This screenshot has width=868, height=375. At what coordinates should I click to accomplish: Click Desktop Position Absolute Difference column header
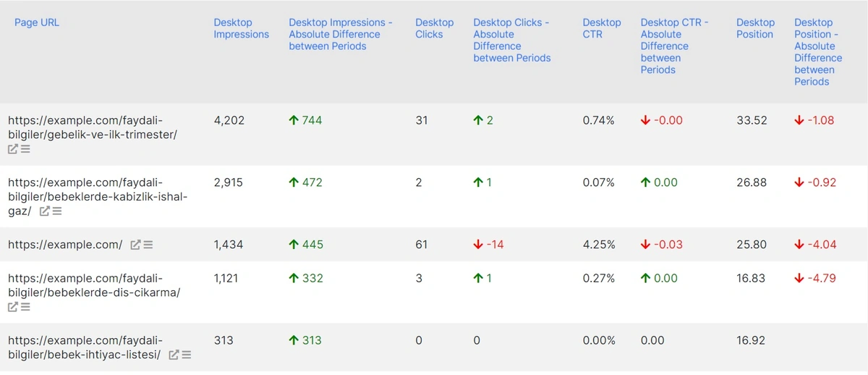coord(817,52)
